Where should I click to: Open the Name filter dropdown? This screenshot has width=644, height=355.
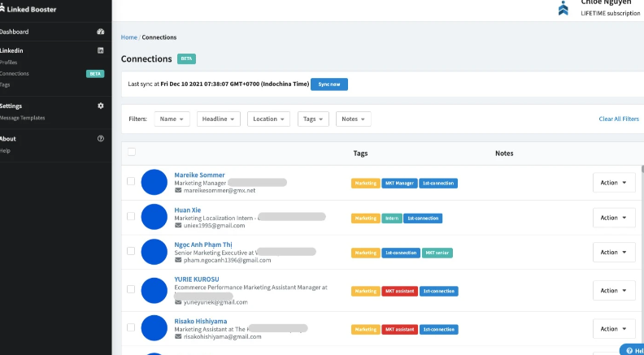pos(172,119)
